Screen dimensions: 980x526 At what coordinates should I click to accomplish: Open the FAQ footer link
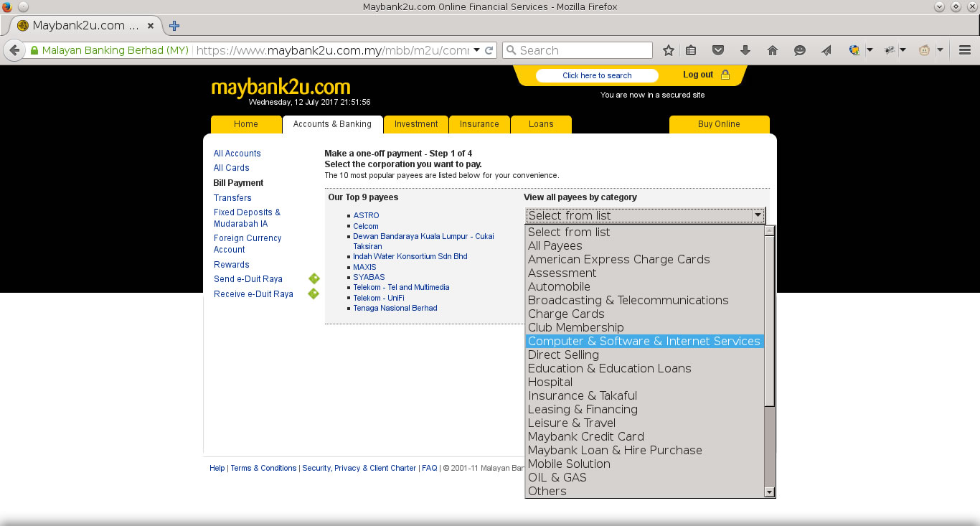coord(430,468)
